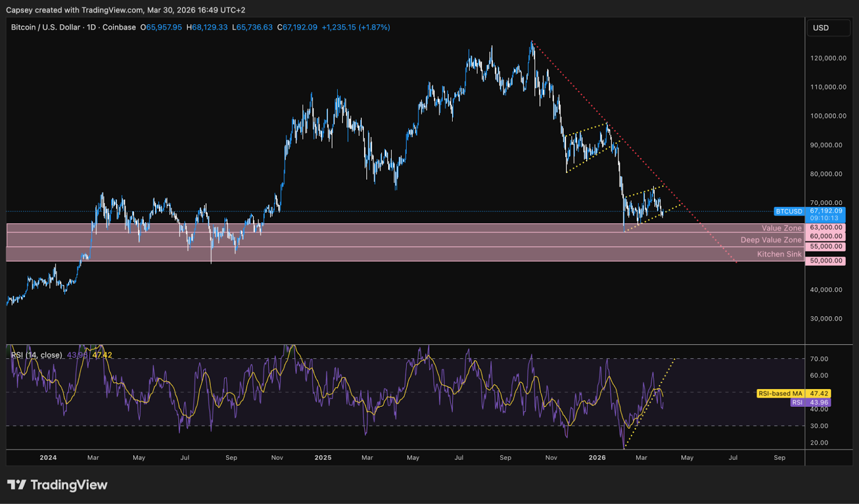Click the TradingView logo at bottom left
Image resolution: width=859 pixels, height=504 pixels.
click(56, 485)
